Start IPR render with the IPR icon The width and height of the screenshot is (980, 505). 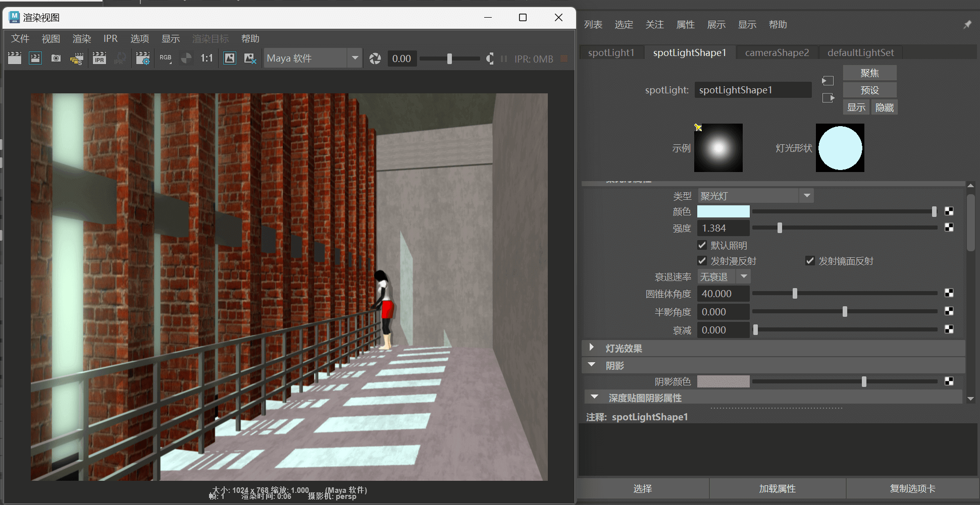99,59
